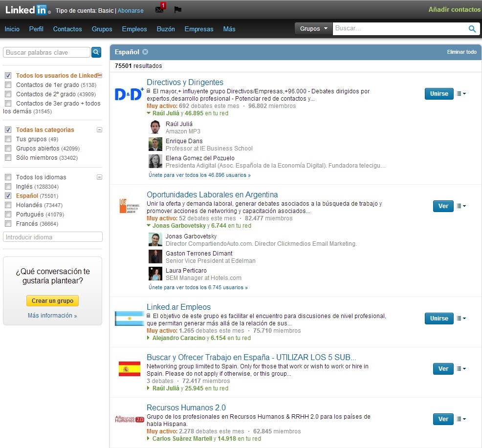Remove the Español filter with the X icon
This screenshot has width=482, height=448.
(145, 52)
